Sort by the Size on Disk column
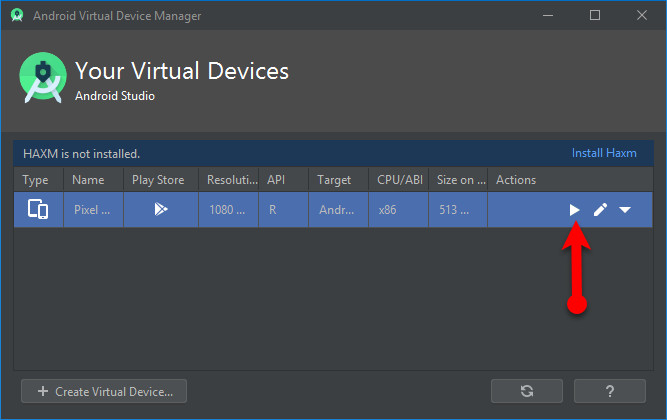 point(460,180)
